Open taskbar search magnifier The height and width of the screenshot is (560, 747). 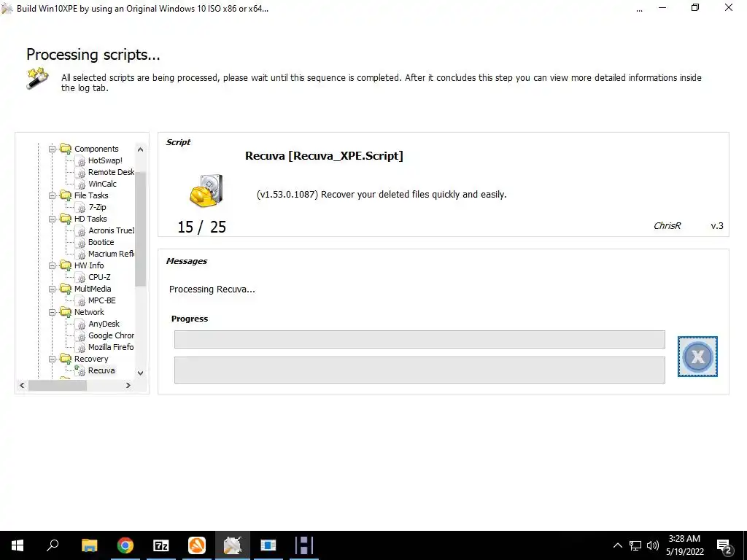click(53, 545)
